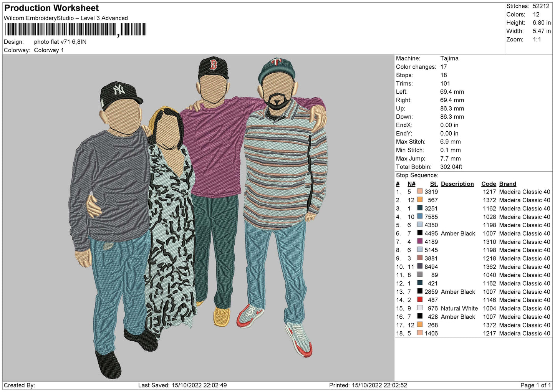Click the light blue swatch beside 4350
Viewport: 555px width, 392px height.
(420, 225)
